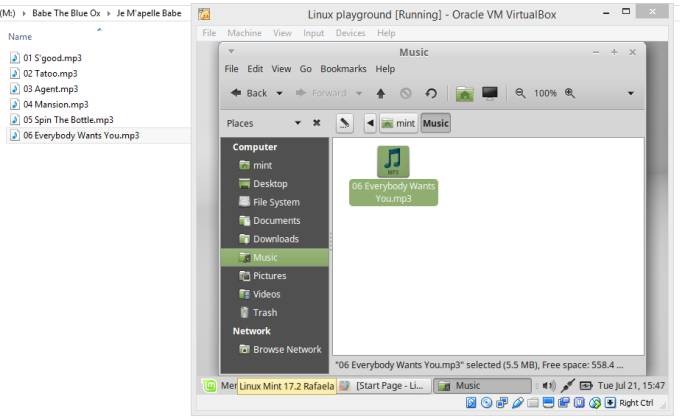Open VirtualBox Devices menu
Image resolution: width=680 pixels, height=419 pixels.
[x=350, y=33]
